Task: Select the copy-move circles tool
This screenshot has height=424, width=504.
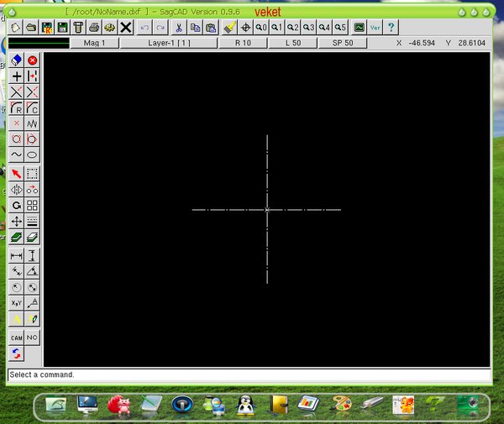Action: point(32,190)
